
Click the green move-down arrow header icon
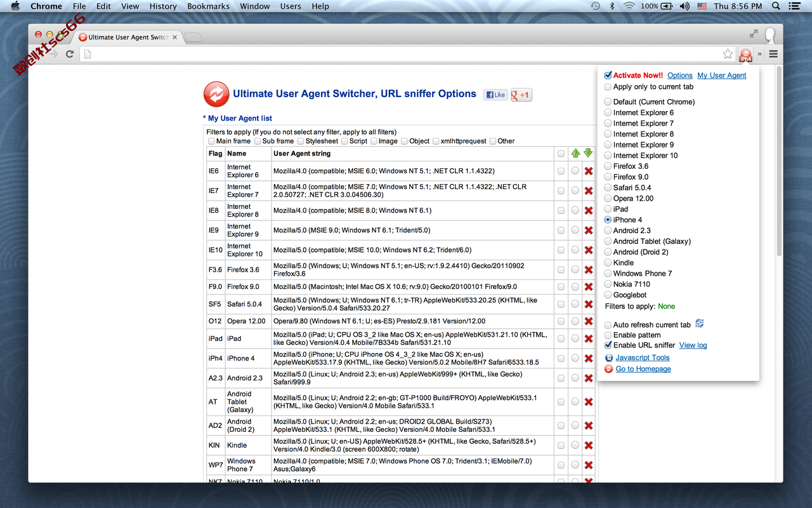(x=588, y=153)
